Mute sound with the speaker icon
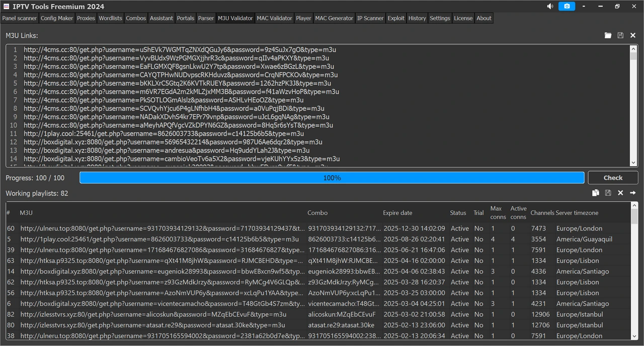Viewport: 644px width, 346px height. pyautogui.click(x=550, y=7)
